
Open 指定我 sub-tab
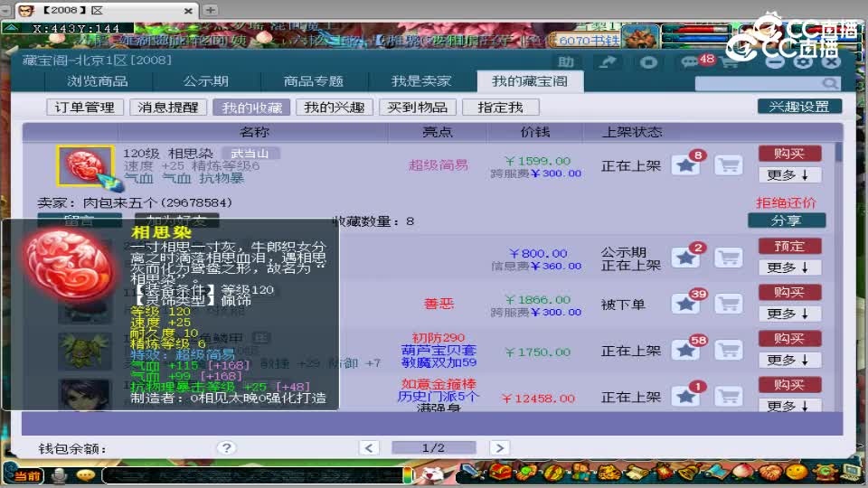pos(500,108)
